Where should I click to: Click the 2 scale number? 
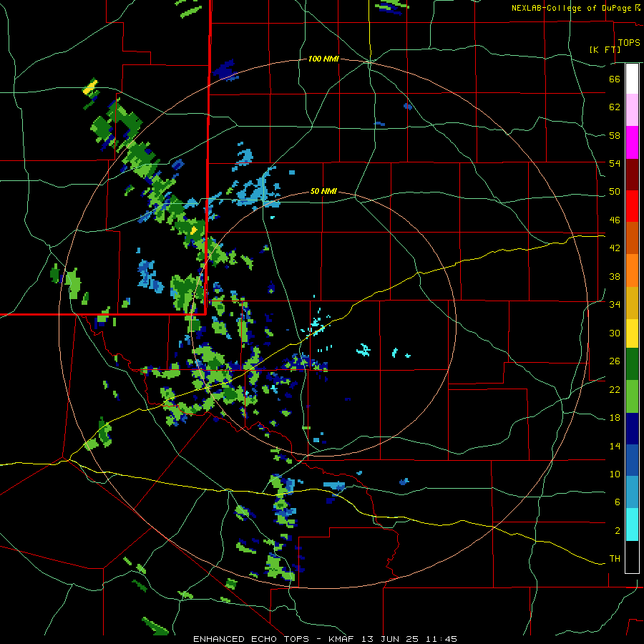click(618, 531)
